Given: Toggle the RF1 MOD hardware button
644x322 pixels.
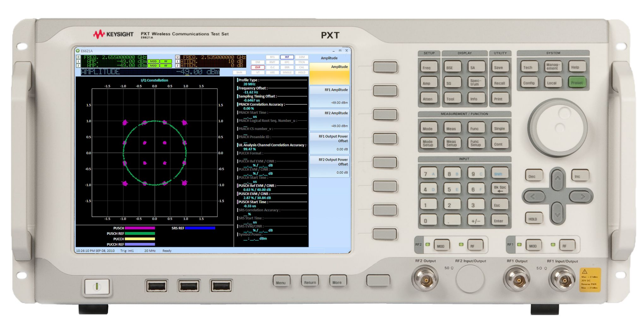Looking at the screenshot, I should click(x=533, y=246).
